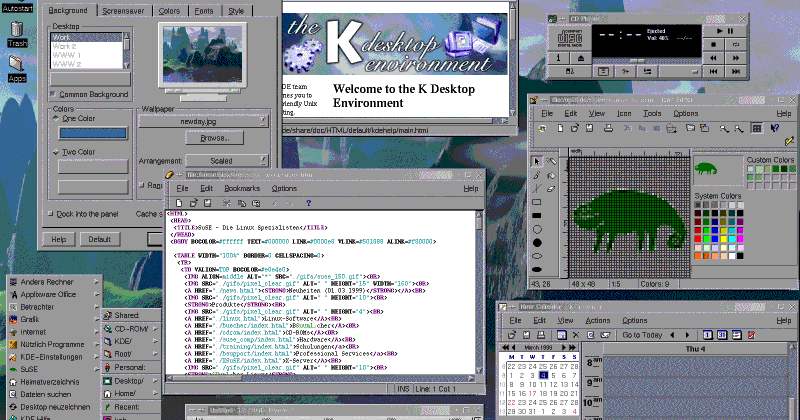Select Heimatverzeichnis in the K menu
The image size is (800, 420).
(54, 382)
